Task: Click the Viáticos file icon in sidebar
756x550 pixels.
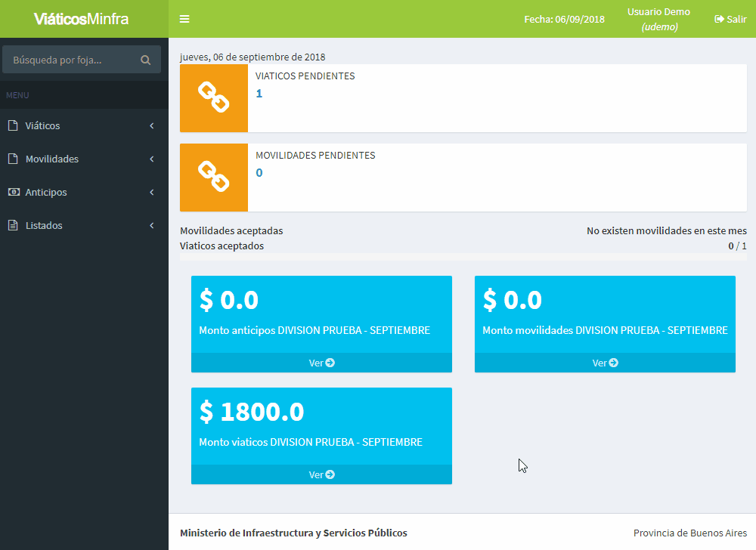Action: [12, 126]
